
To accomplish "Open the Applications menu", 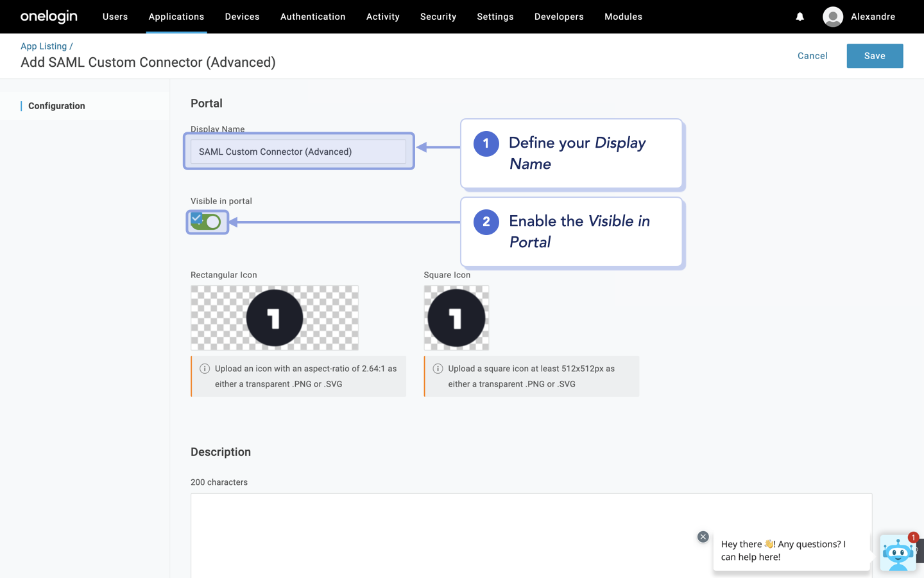I will point(176,17).
